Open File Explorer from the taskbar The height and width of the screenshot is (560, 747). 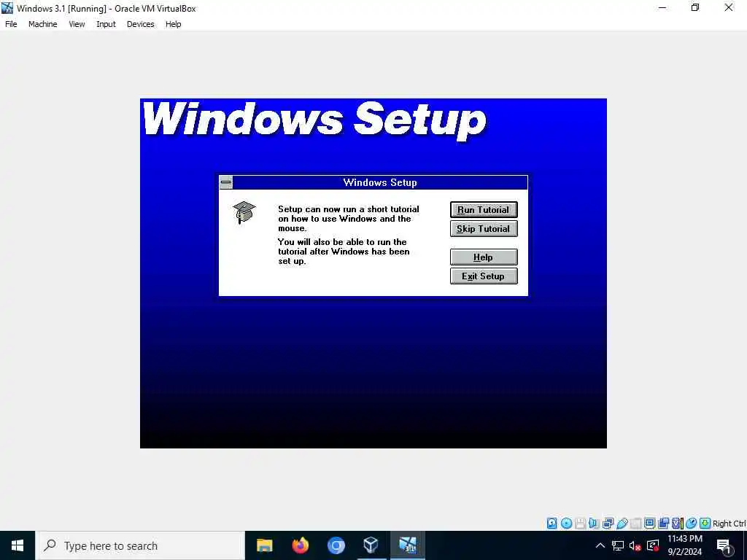pyautogui.click(x=264, y=545)
